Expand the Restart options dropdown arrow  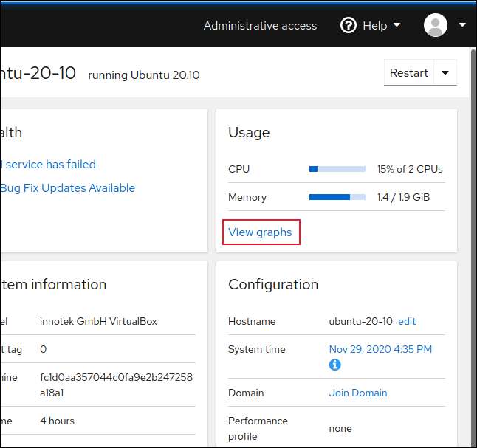[445, 73]
